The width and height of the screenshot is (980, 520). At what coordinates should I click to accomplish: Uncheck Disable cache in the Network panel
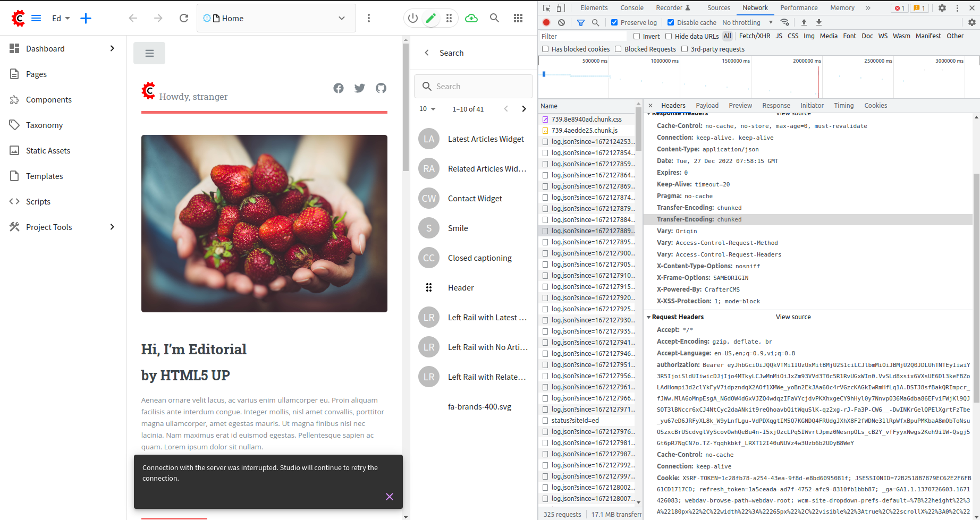coord(671,22)
